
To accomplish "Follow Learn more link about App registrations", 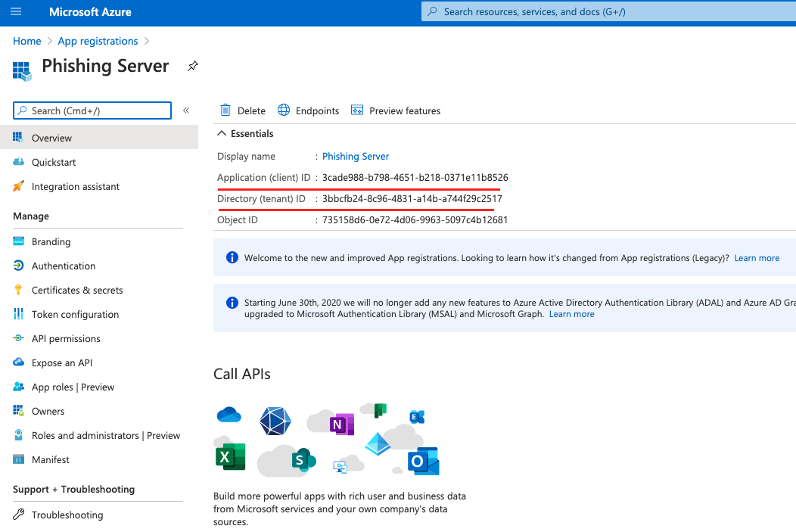I will point(757,257).
